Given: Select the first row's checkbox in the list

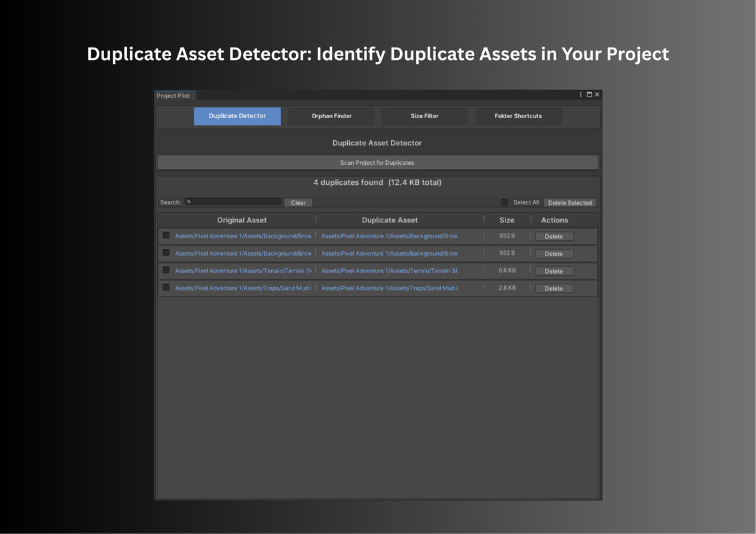Looking at the screenshot, I should pyautogui.click(x=166, y=236).
